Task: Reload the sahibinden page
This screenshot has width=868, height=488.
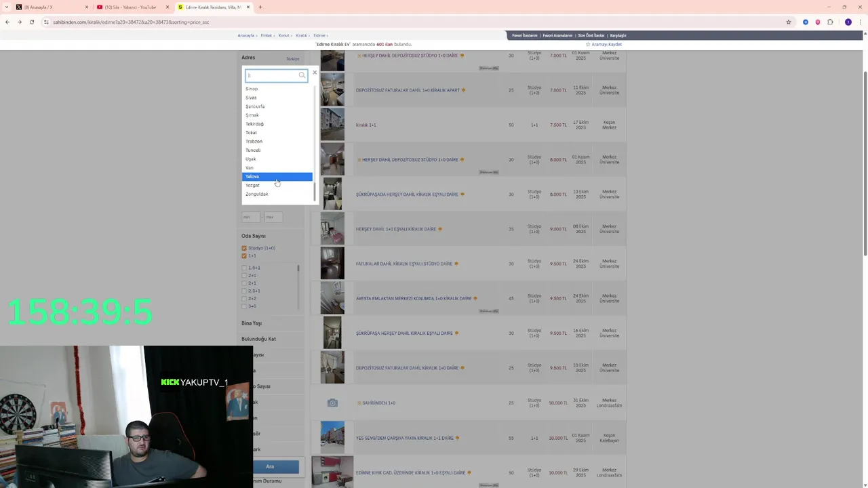Action: click(32, 22)
